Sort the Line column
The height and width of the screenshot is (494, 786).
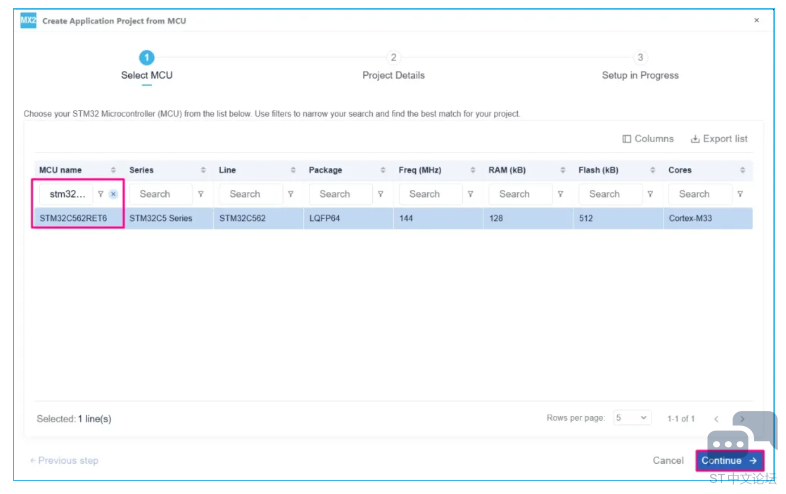293,170
